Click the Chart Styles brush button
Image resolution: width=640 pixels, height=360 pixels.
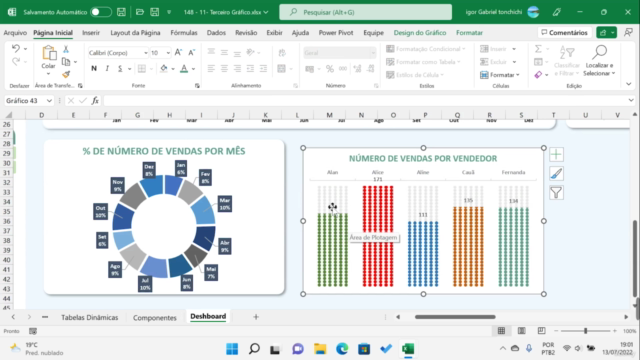[x=556, y=173]
